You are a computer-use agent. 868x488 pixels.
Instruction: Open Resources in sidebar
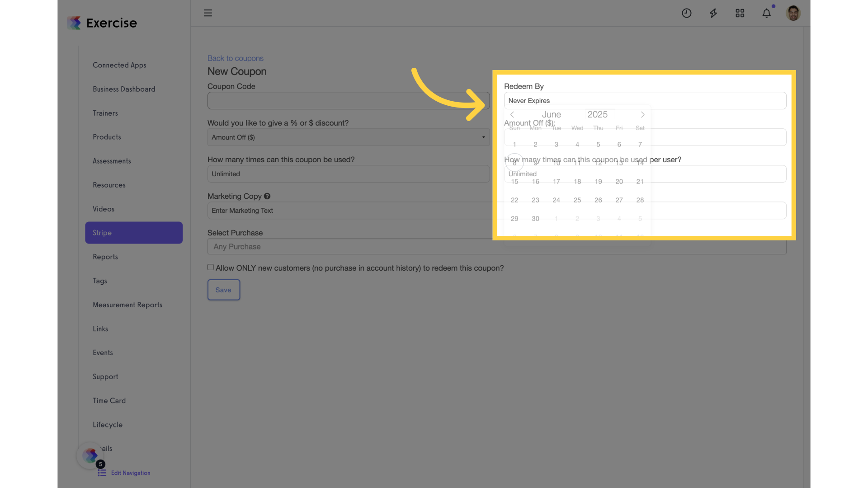(x=109, y=185)
